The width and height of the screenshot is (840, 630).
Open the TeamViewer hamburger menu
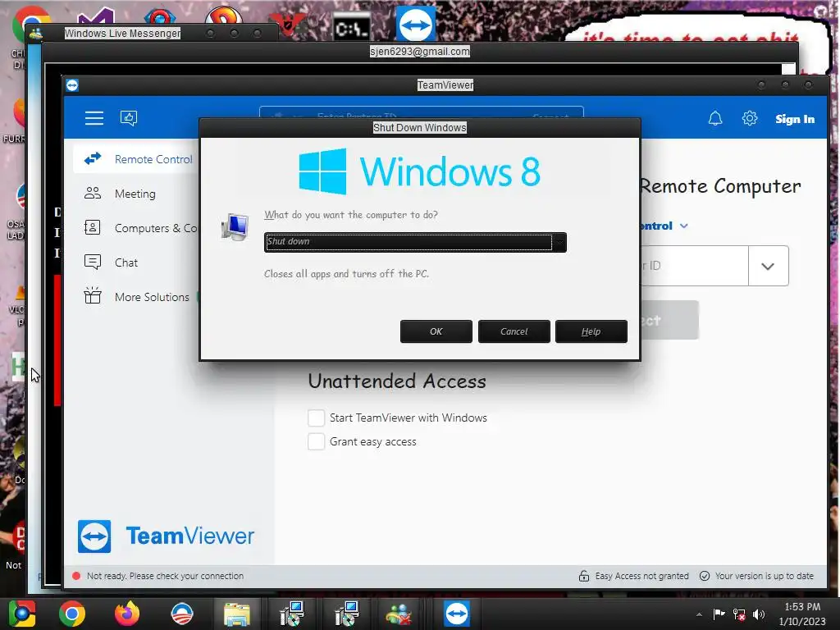[x=94, y=118]
